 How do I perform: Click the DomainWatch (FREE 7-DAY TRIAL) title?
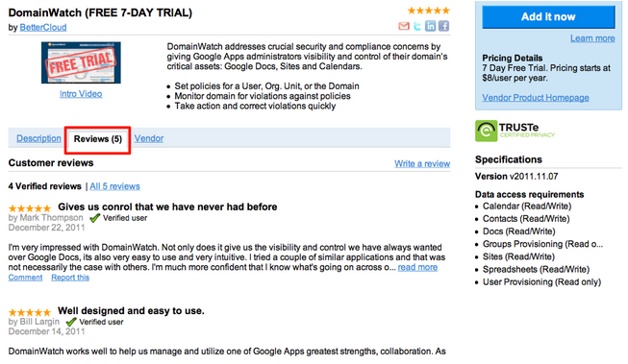pyautogui.click(x=100, y=12)
